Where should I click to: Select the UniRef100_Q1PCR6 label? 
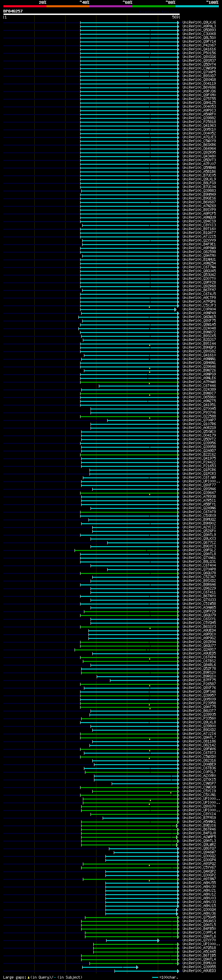tap(199, 470)
